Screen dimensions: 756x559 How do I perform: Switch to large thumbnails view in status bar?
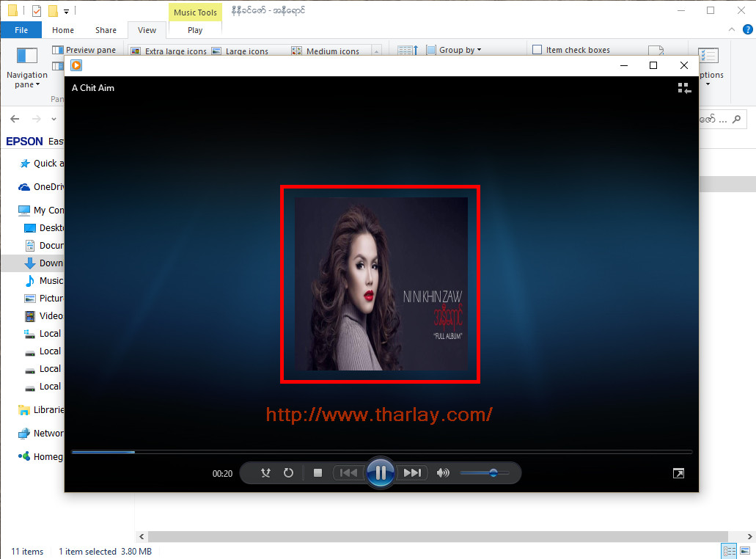[x=745, y=550]
